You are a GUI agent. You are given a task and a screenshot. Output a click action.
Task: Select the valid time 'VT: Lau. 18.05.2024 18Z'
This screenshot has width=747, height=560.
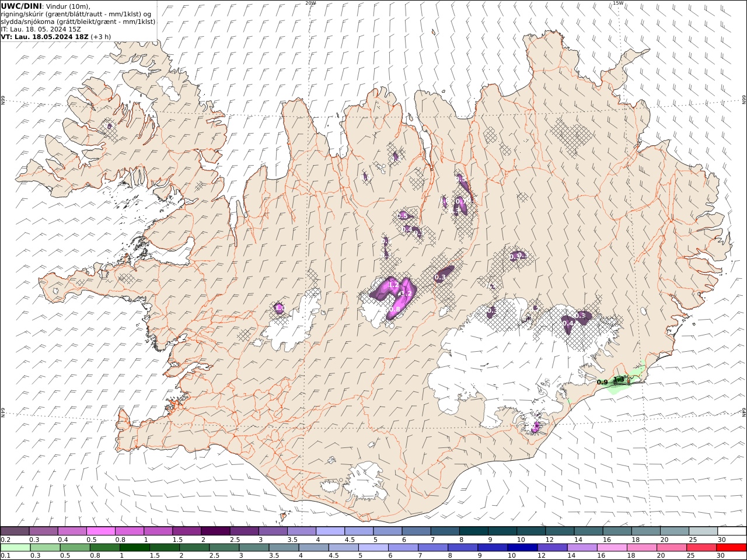point(44,36)
